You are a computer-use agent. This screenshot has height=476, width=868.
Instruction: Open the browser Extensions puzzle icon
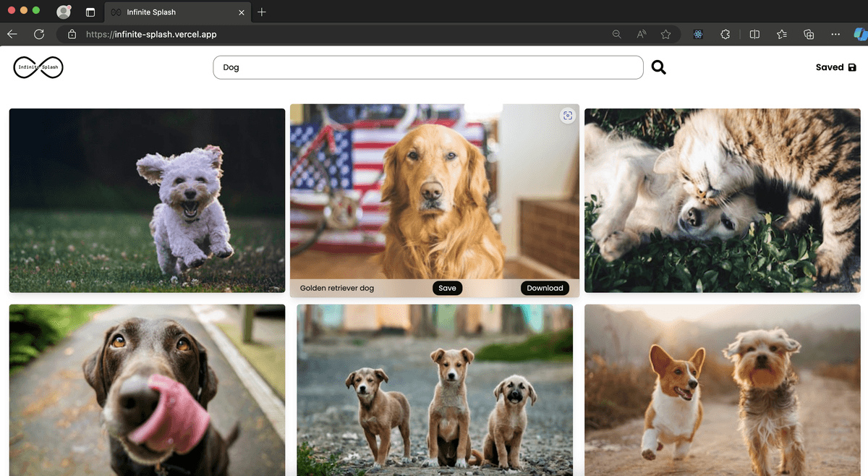pyautogui.click(x=726, y=34)
